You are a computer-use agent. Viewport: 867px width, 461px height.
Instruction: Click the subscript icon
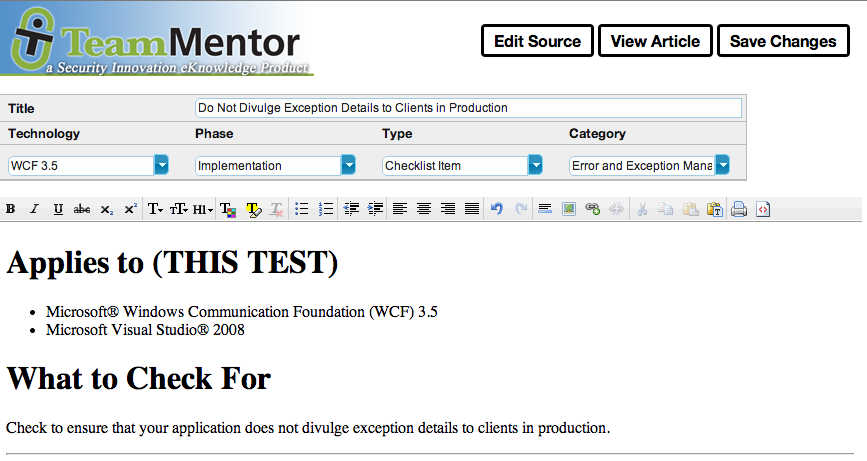tap(107, 209)
